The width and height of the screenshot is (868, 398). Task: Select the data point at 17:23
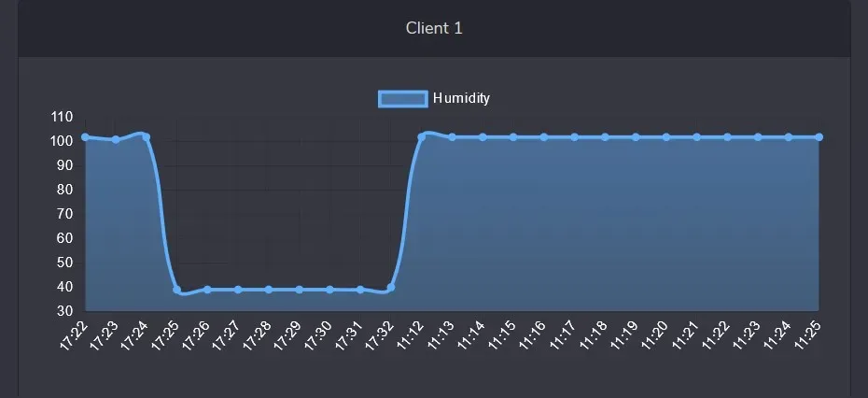(x=116, y=140)
